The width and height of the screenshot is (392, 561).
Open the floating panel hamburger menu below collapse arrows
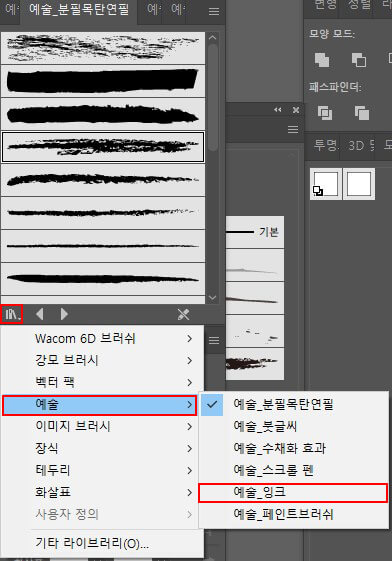point(293,130)
